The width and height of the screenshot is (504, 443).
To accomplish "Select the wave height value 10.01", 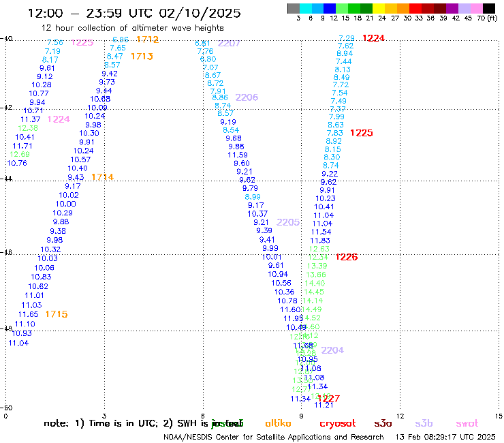I will (272, 257).
